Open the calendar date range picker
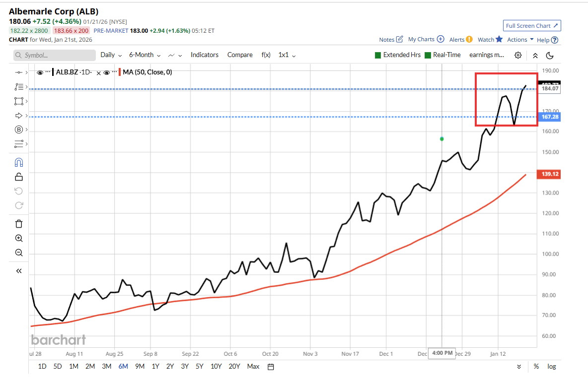588x390 pixels. 271,367
